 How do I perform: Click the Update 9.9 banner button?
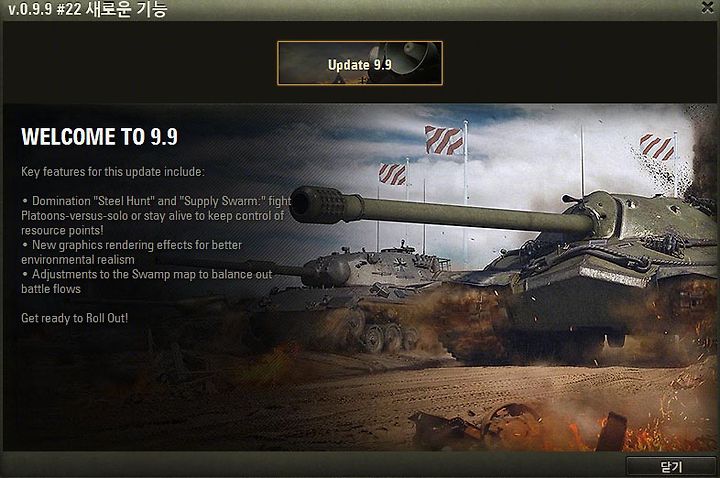pos(360,63)
